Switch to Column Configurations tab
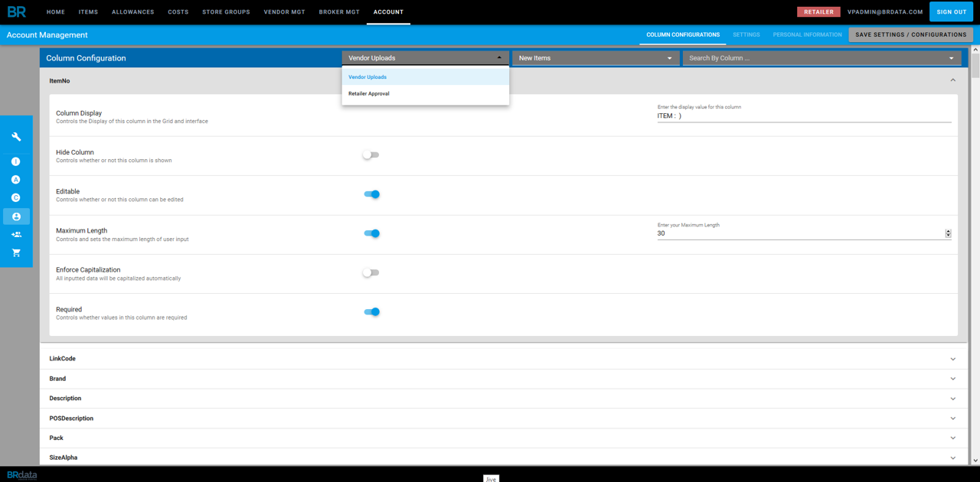Screen dimensions: 980x482 [x=683, y=34]
